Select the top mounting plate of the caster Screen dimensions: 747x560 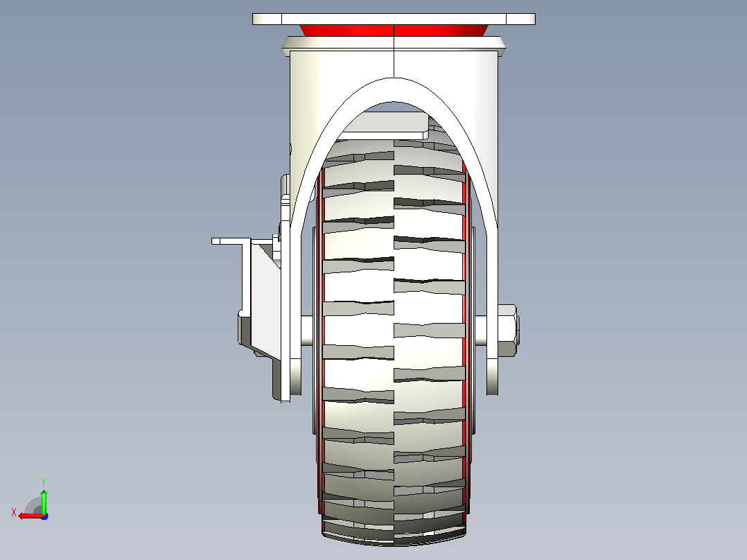click(394, 19)
